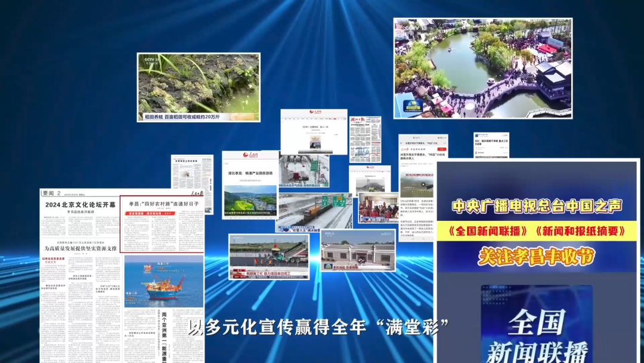Open the snowy toll station thumbnail
This screenshot has height=363, width=644.
[304, 171]
